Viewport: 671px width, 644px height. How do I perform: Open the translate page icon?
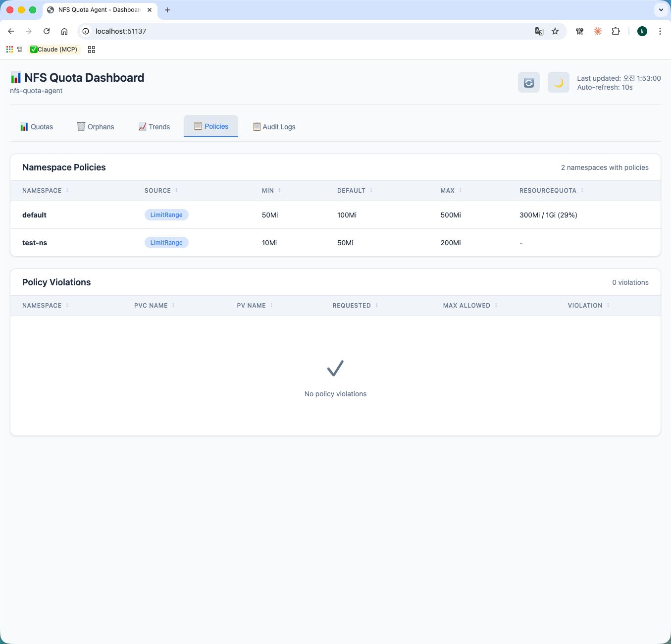[539, 31]
